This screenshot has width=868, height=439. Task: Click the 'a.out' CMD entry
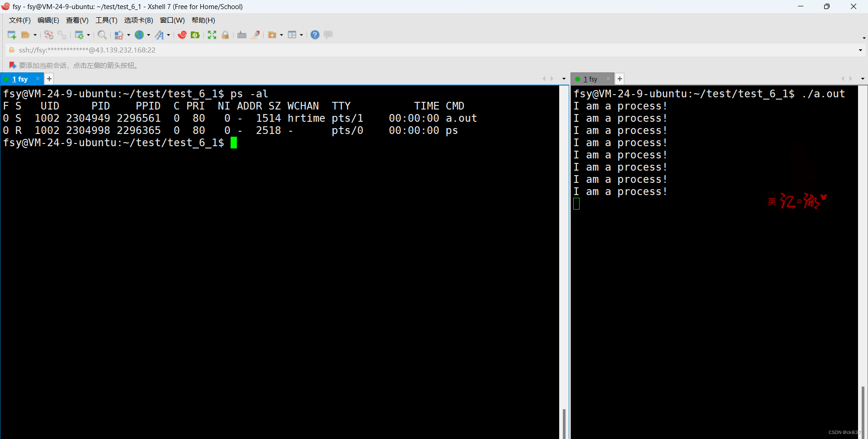[461, 118]
